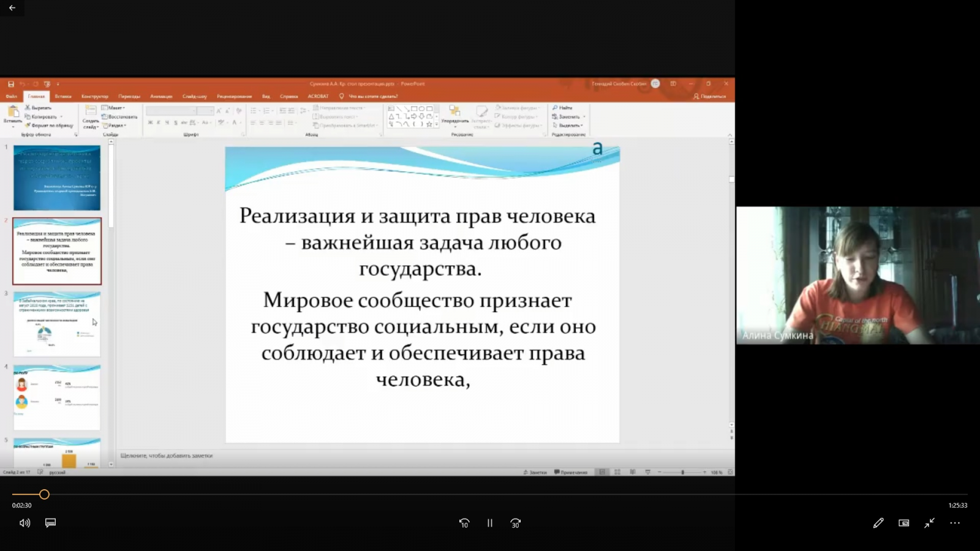Click the notes field below the slide
Image resolution: width=980 pixels, height=551 pixels.
423,455
